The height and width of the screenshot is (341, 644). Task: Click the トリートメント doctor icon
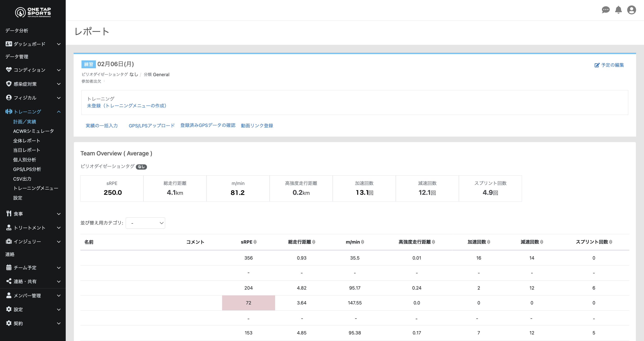pos(9,228)
